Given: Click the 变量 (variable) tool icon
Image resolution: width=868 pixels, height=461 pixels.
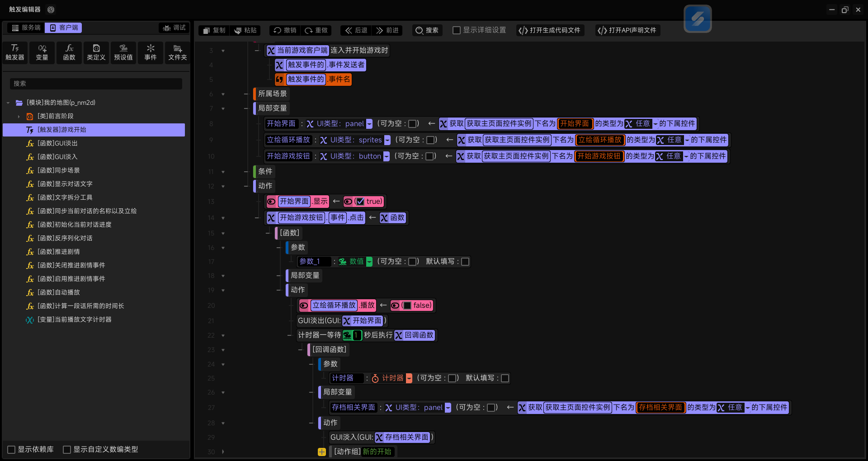Looking at the screenshot, I should [x=42, y=52].
